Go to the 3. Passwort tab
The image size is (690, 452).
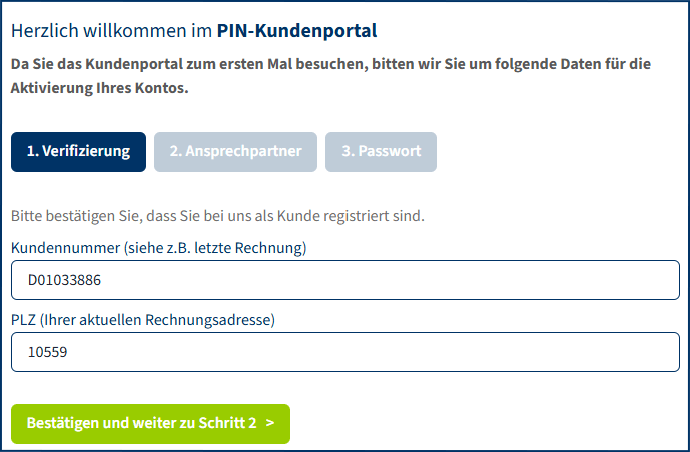click(381, 152)
